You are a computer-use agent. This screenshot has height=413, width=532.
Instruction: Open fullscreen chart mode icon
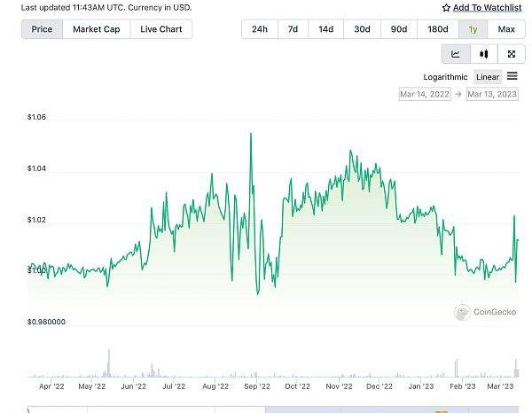512,54
